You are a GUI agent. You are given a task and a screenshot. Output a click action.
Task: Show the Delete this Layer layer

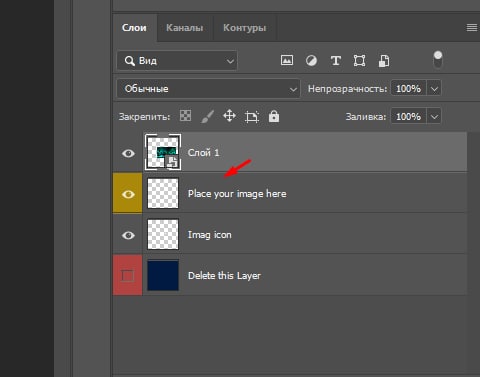[x=127, y=276]
